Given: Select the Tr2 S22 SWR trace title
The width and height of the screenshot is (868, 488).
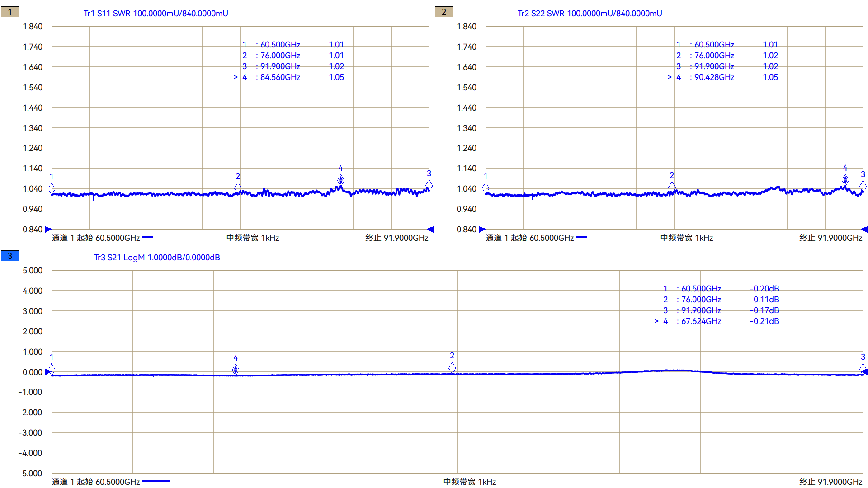Looking at the screenshot, I should coord(590,14).
